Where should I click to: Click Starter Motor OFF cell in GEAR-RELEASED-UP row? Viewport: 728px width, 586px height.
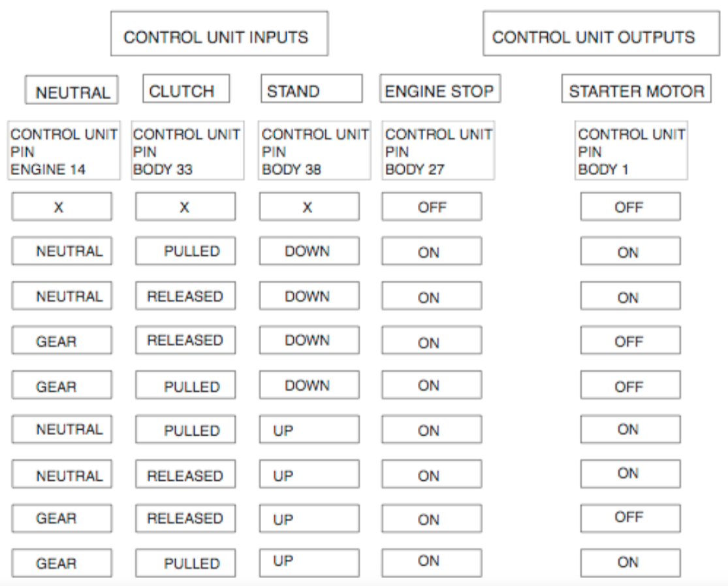click(x=630, y=518)
